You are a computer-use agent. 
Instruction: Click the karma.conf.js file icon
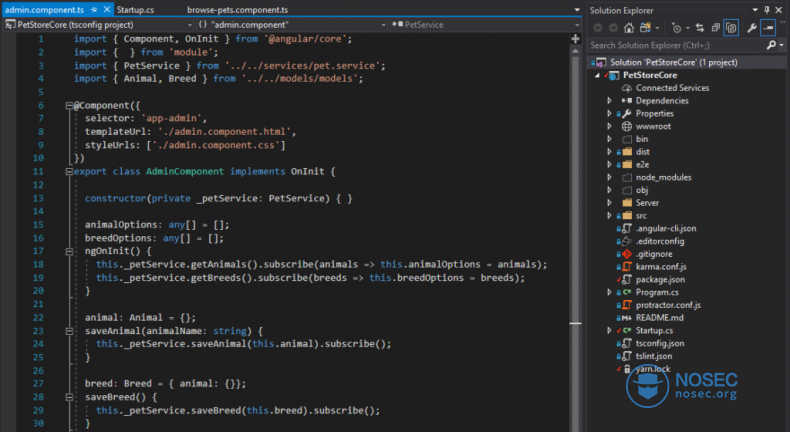627,267
